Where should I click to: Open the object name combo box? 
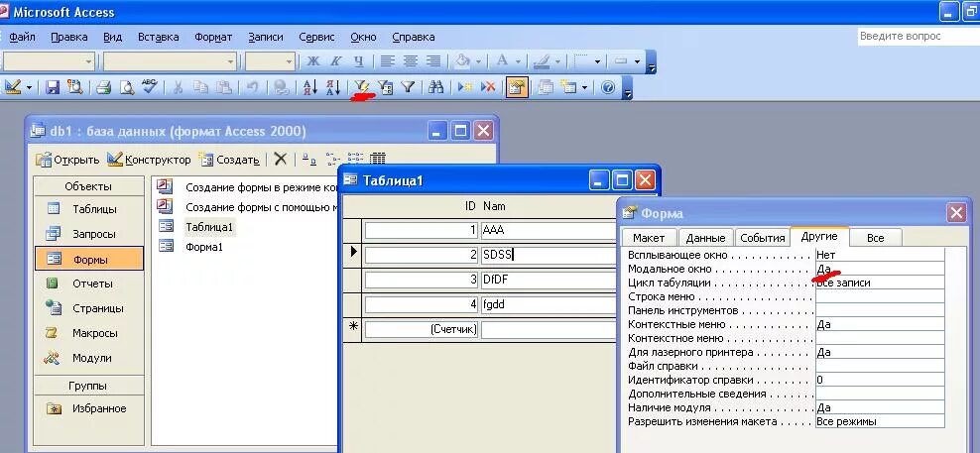pos(49,61)
